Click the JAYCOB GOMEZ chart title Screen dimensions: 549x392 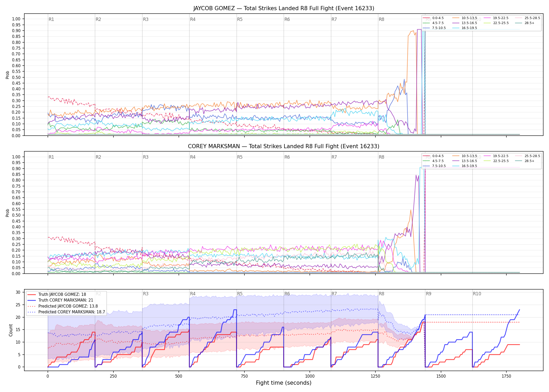click(284, 8)
